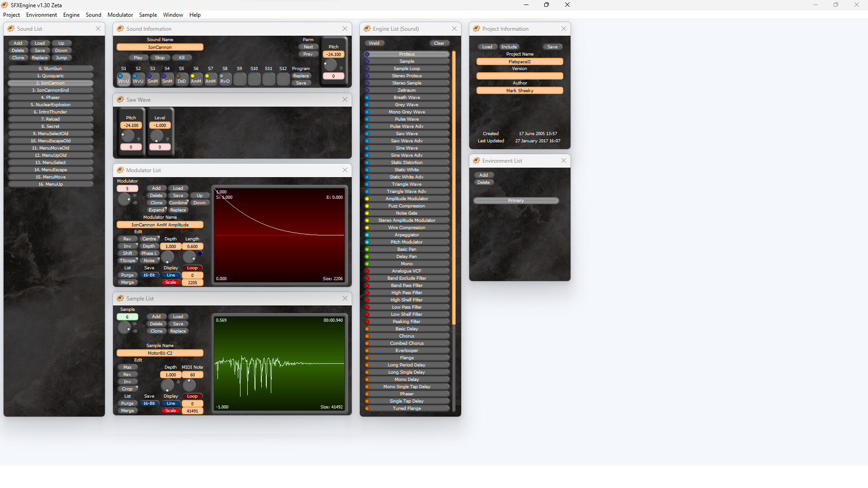This screenshot has width=868, height=488.
Task: Click the Sound List panel title icon
Action: click(10, 28)
